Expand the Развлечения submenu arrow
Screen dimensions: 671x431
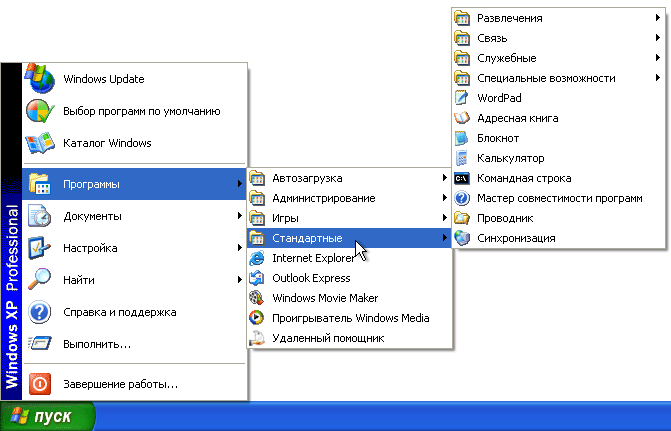(x=658, y=18)
